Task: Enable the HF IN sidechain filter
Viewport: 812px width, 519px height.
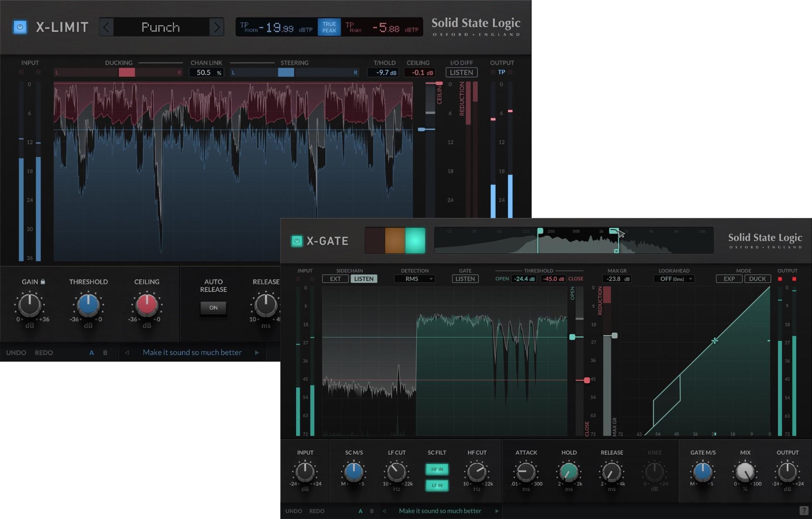Action: pyautogui.click(x=437, y=469)
